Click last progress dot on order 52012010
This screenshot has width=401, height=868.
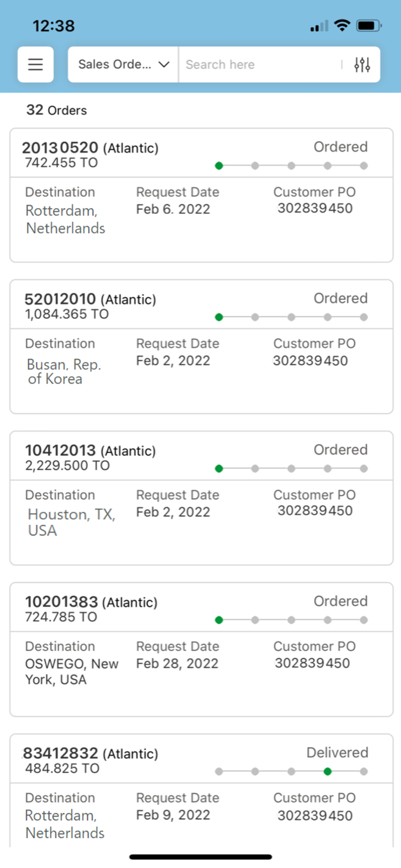pos(364,317)
